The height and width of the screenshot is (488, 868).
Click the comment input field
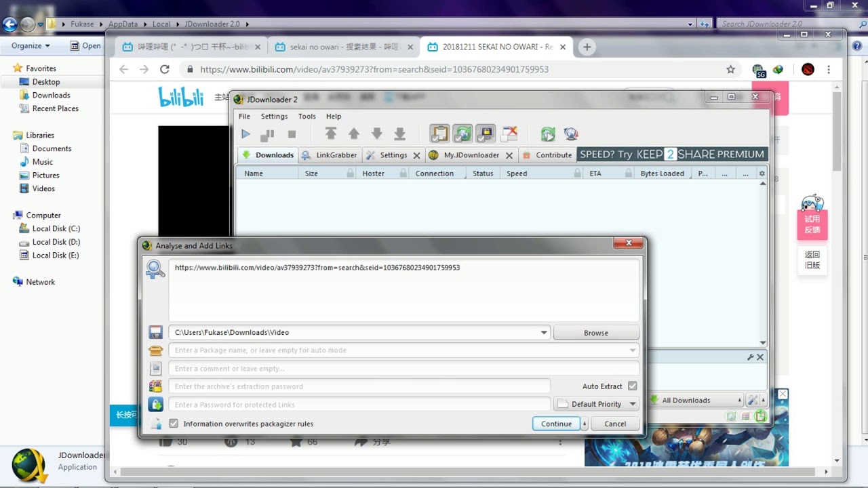tap(403, 369)
